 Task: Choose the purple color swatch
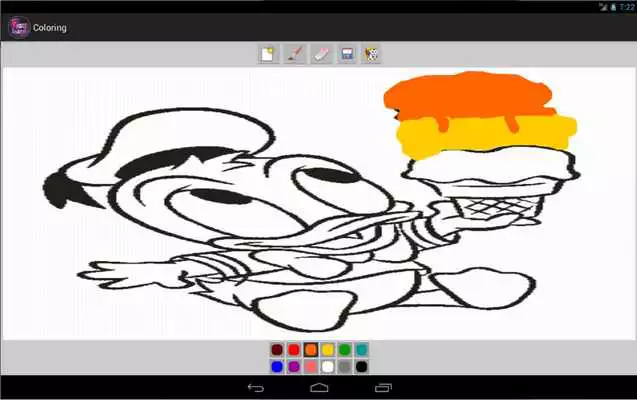click(294, 366)
